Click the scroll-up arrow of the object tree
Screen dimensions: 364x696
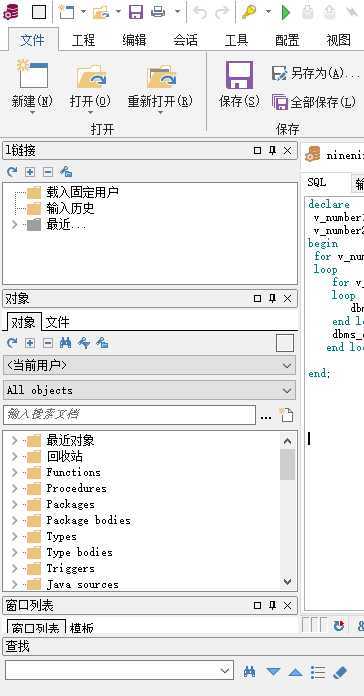(x=287, y=441)
